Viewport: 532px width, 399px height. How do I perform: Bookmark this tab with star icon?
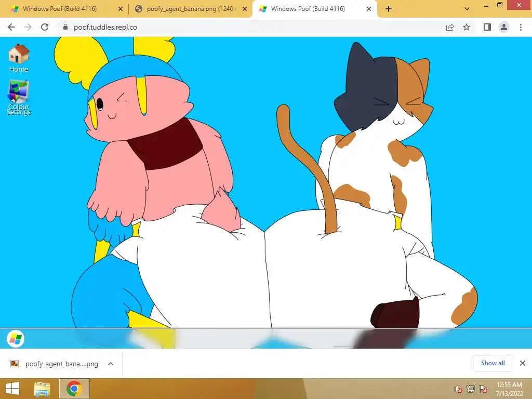(467, 27)
